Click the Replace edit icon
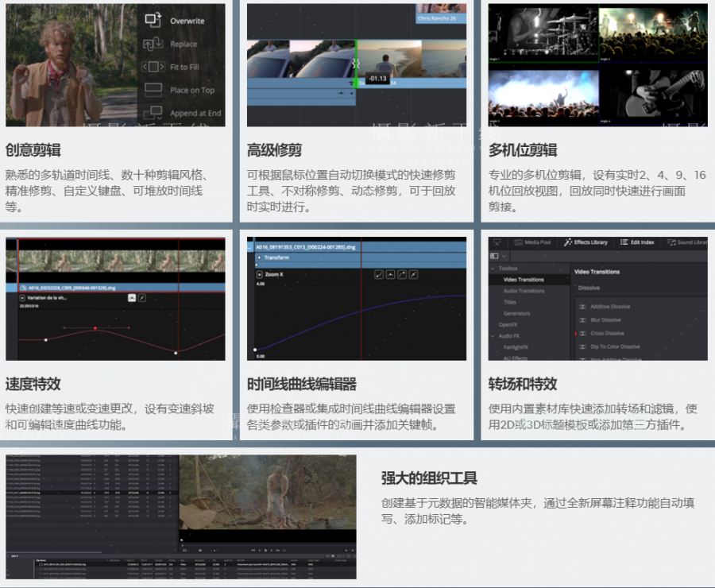 tap(153, 44)
